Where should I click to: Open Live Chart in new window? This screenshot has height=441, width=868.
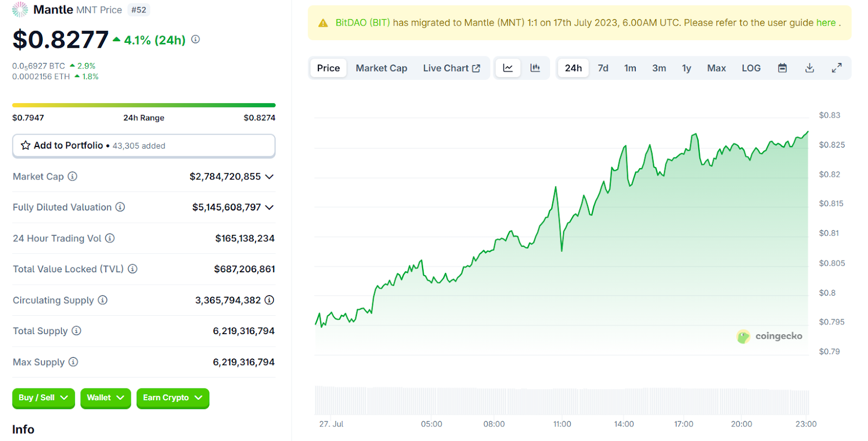451,68
